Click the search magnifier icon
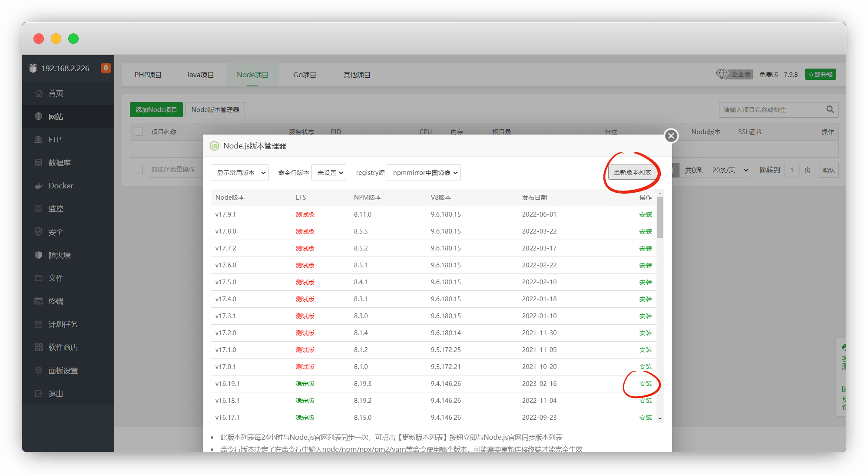 830,109
